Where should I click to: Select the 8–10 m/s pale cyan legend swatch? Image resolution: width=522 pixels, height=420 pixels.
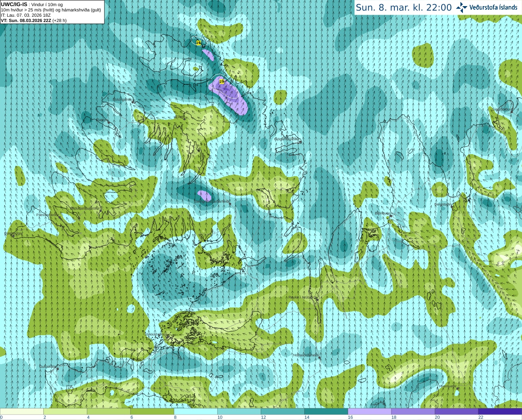click(x=196, y=411)
